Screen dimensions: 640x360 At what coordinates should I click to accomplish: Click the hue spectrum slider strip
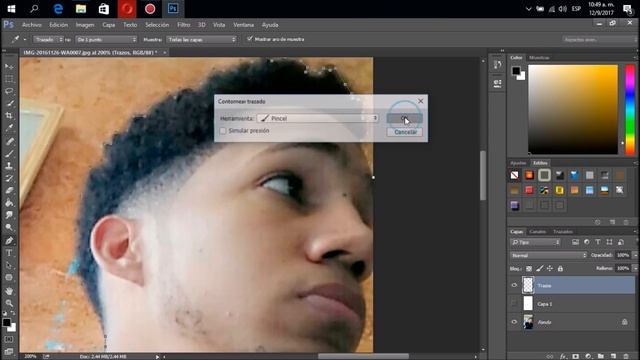pyautogui.click(x=630, y=109)
